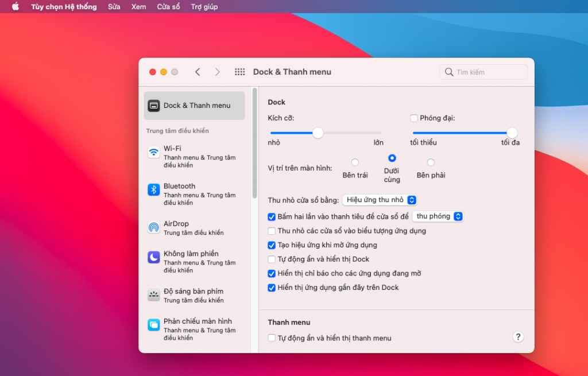The height and width of the screenshot is (376, 588).
Task: Click the Kích cỡ size slider knob
Action: [x=318, y=133]
